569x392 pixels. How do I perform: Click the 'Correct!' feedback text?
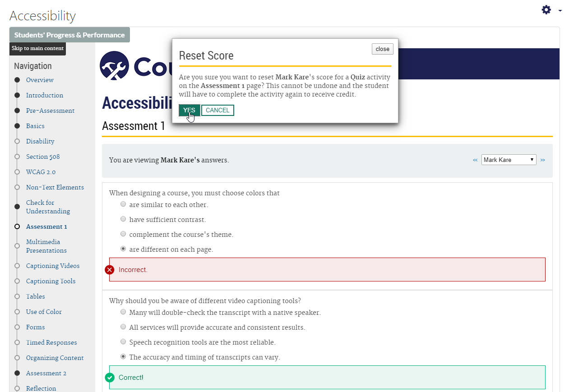pyautogui.click(x=131, y=378)
